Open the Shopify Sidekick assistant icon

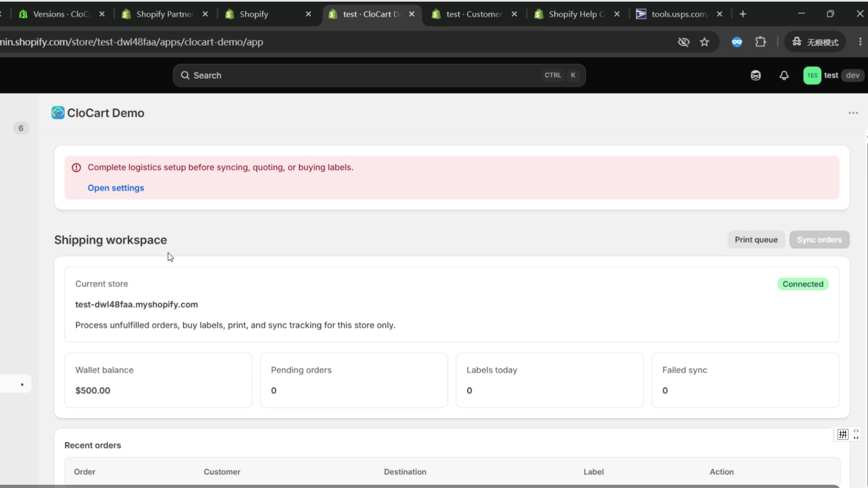(x=756, y=75)
